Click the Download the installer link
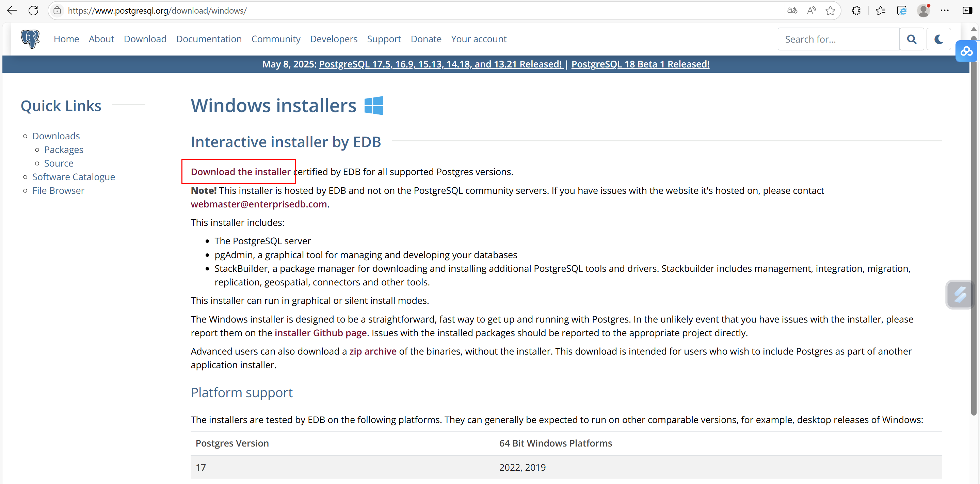 tap(240, 172)
